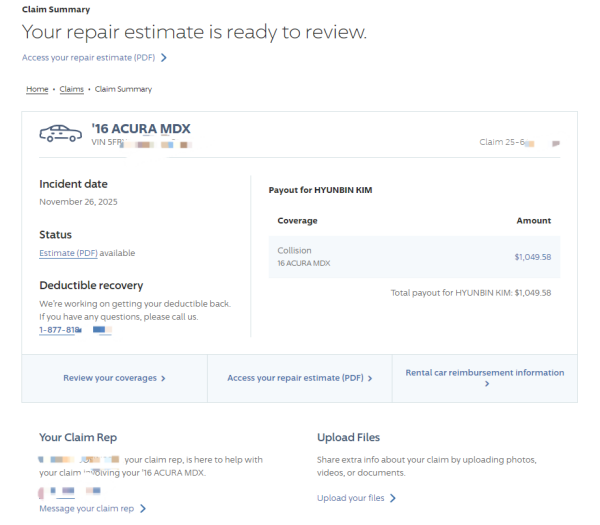Click the arrow next to Upload your files
The height and width of the screenshot is (525, 600).
393,498
